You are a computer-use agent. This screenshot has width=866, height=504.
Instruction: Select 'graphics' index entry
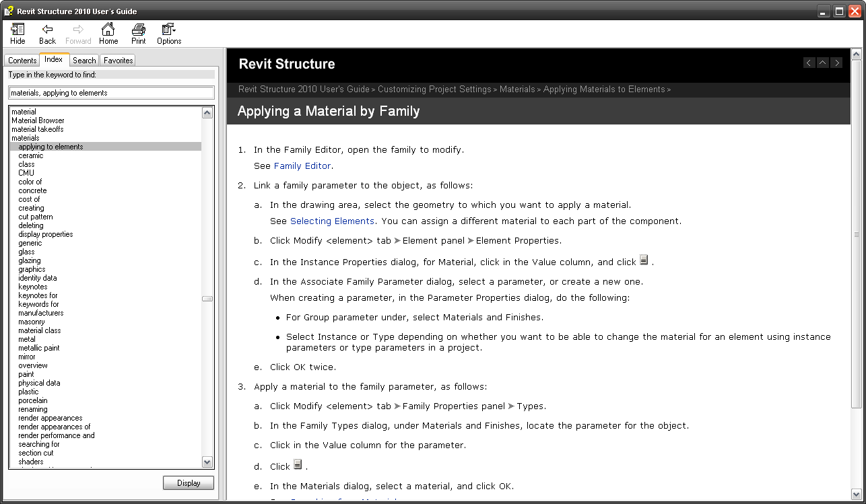coord(32,269)
